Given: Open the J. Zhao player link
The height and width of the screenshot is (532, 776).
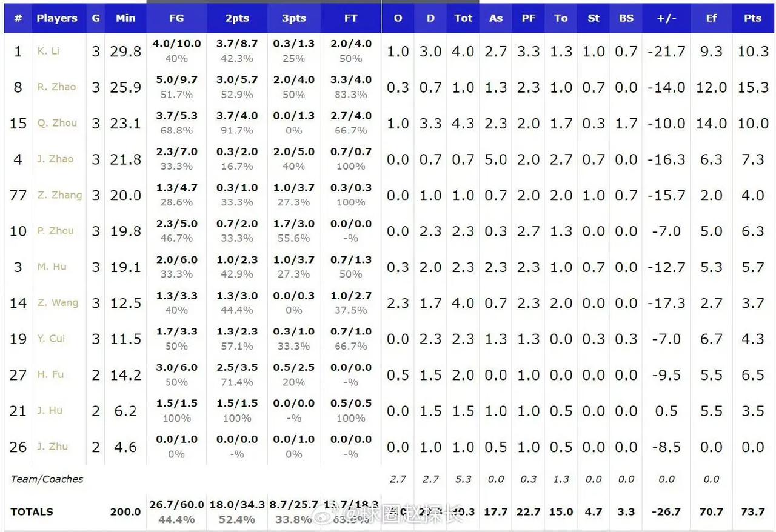Looking at the screenshot, I should [55, 159].
